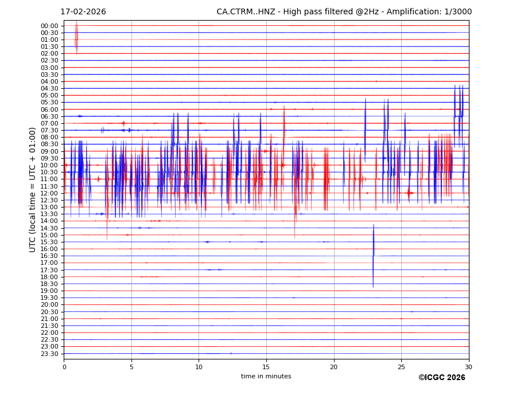The image size is (532, 399).
Task: Select the 09:00 time row label
Action: click(x=49, y=151)
